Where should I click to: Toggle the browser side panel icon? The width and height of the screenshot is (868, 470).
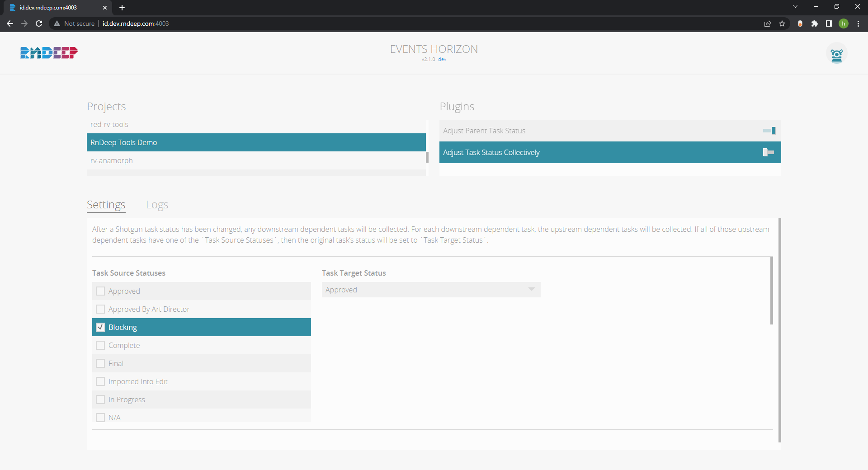click(x=829, y=23)
